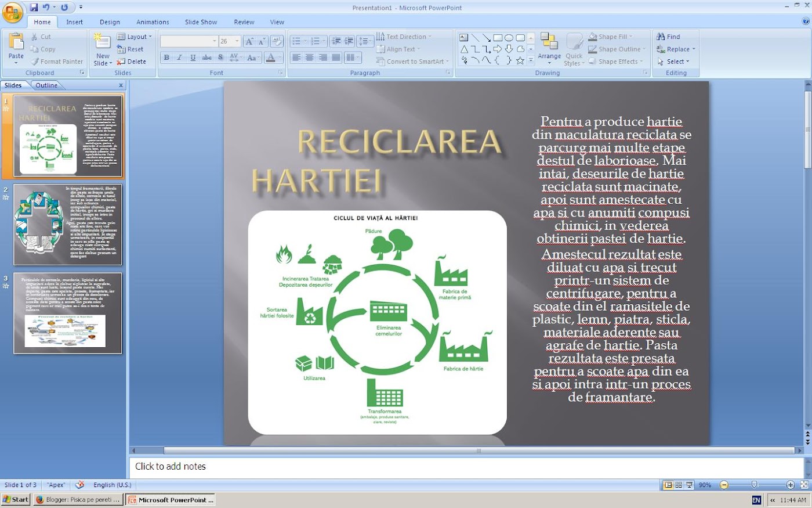Align text to the left

[296, 57]
